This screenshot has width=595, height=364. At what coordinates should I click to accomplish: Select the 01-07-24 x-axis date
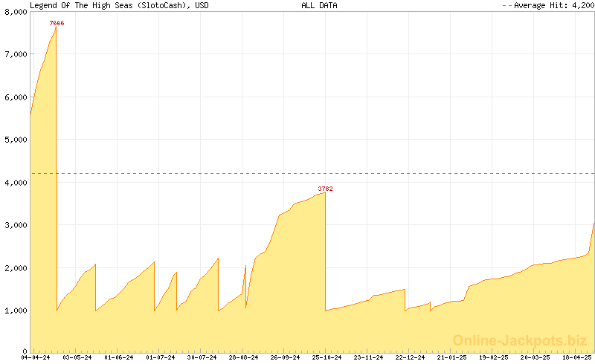pyautogui.click(x=161, y=357)
